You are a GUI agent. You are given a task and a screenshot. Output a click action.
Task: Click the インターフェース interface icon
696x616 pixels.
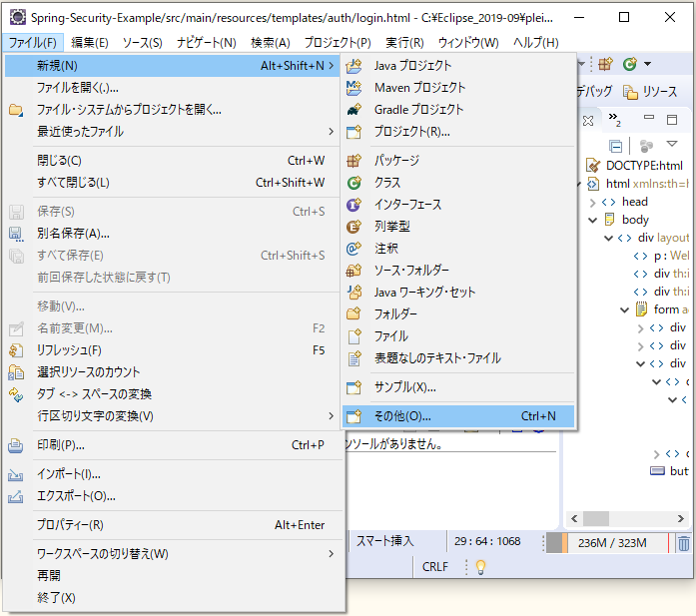click(x=353, y=204)
